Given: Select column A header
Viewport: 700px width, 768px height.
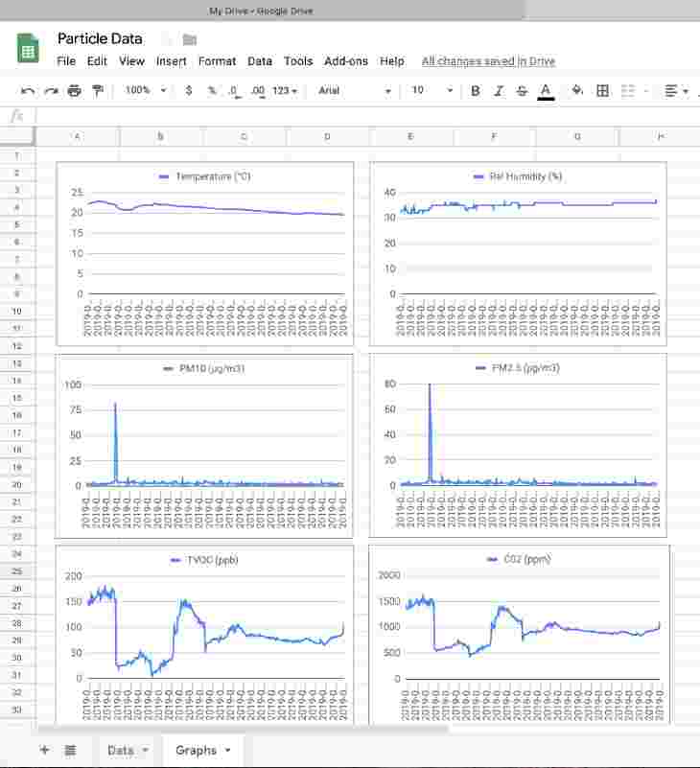Looking at the screenshot, I should click(77, 137).
